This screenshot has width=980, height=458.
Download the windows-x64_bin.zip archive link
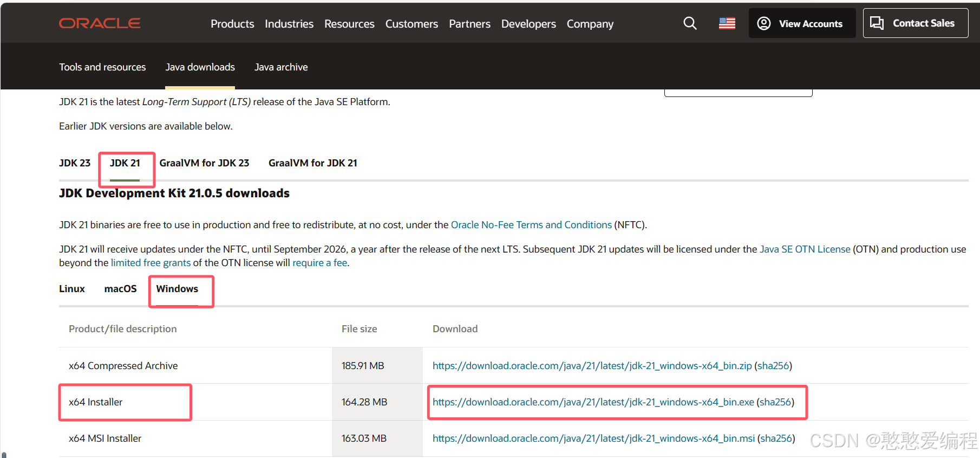[592, 366]
